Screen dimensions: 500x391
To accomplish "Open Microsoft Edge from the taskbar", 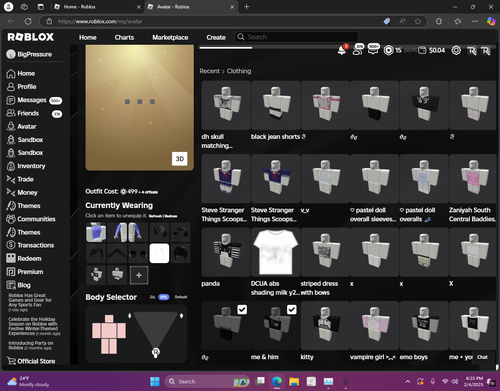I will (x=277, y=381).
